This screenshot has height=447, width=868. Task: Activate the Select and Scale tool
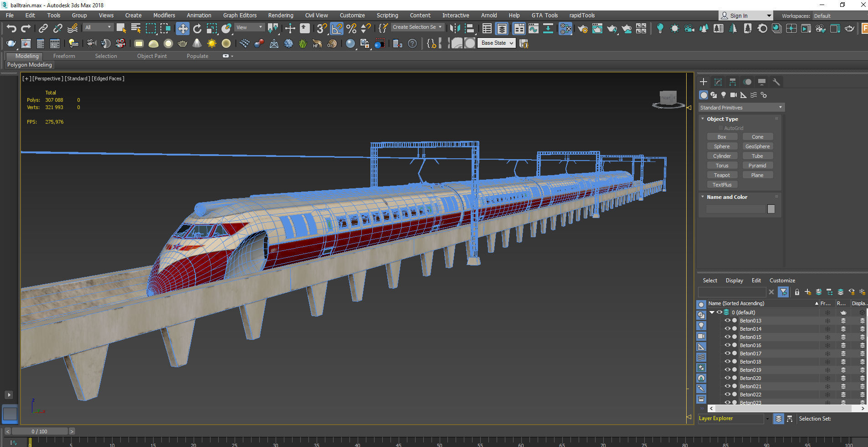pyautogui.click(x=212, y=29)
